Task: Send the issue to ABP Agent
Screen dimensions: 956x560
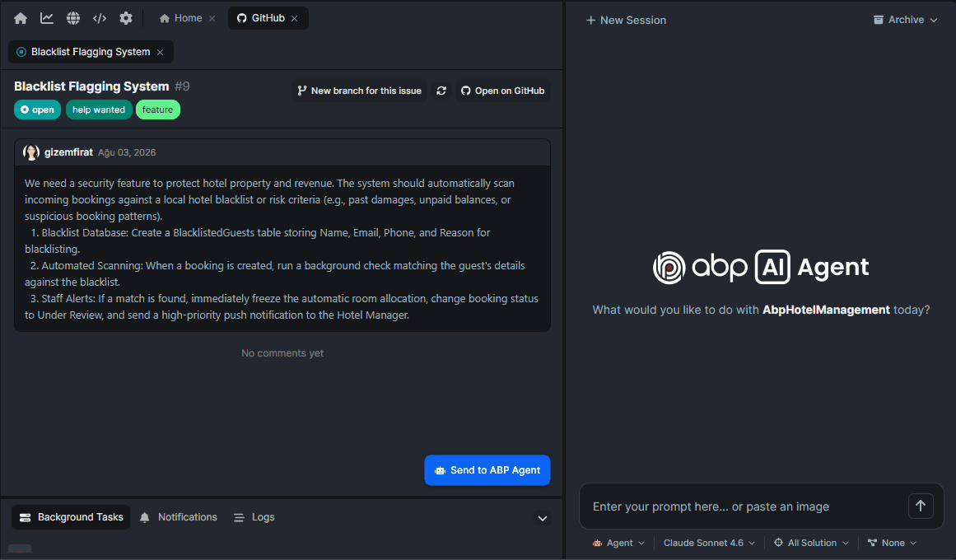Action: coord(487,470)
